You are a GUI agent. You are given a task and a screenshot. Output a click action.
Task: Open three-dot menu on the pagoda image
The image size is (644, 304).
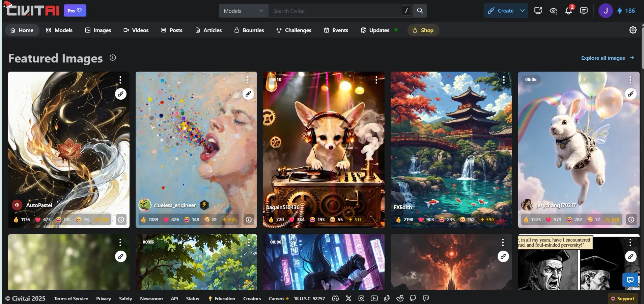(504, 80)
